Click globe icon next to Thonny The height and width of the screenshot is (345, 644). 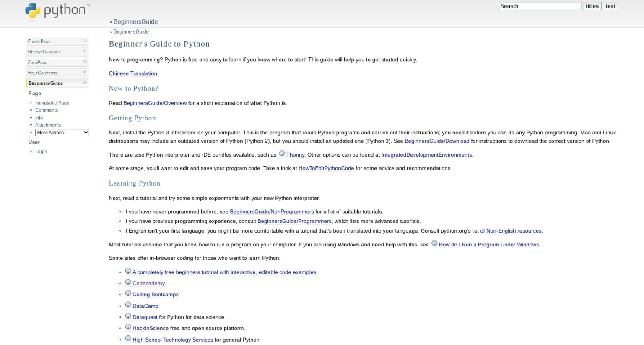click(282, 154)
